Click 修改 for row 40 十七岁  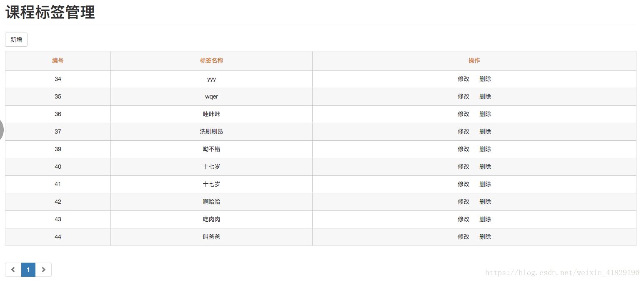(464, 167)
